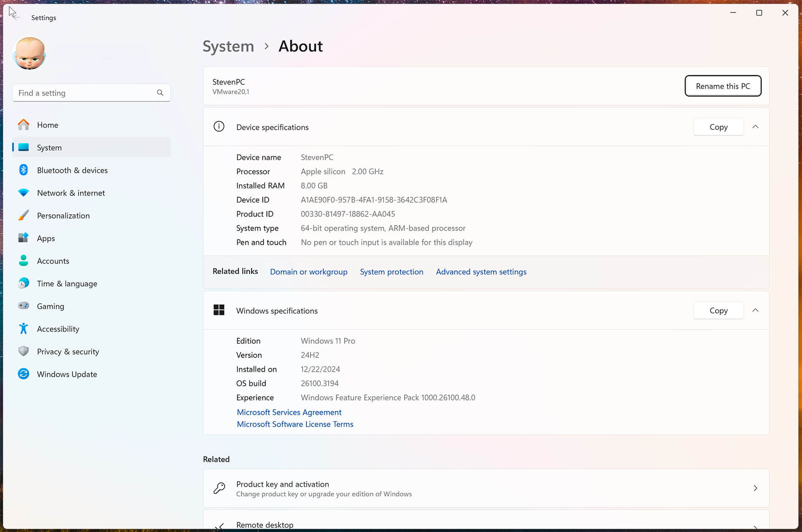Copy the Device specifications
Image resolution: width=802 pixels, height=532 pixels.
point(718,127)
